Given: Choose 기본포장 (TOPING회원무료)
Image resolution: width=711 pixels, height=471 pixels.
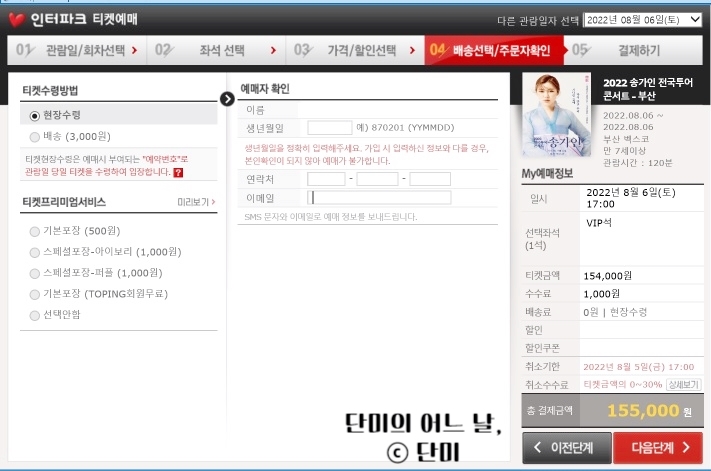Looking at the screenshot, I should 34,295.
